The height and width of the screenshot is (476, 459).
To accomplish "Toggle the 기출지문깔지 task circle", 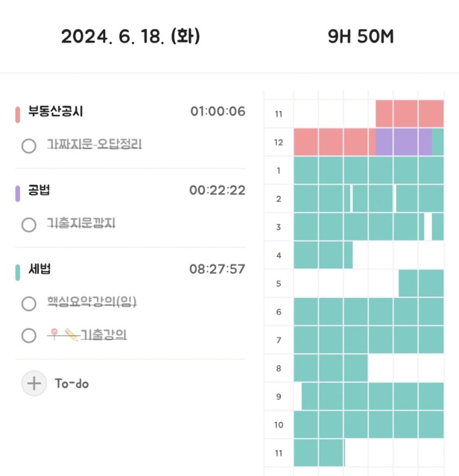I will click(x=29, y=224).
